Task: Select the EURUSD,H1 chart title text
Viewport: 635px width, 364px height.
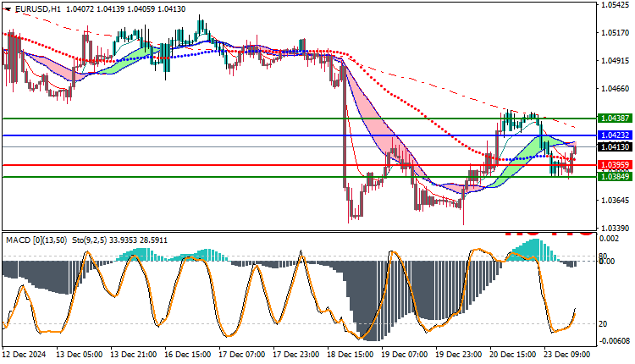Action: pyautogui.click(x=38, y=9)
